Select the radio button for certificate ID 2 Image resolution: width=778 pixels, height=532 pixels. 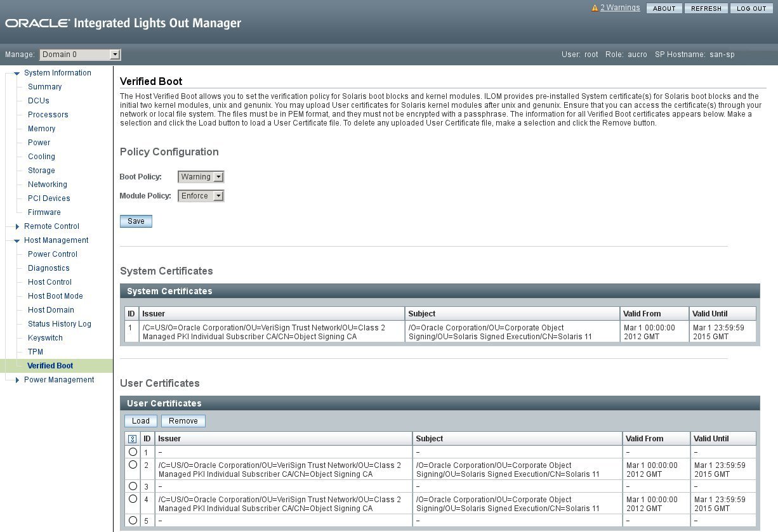pyautogui.click(x=133, y=465)
